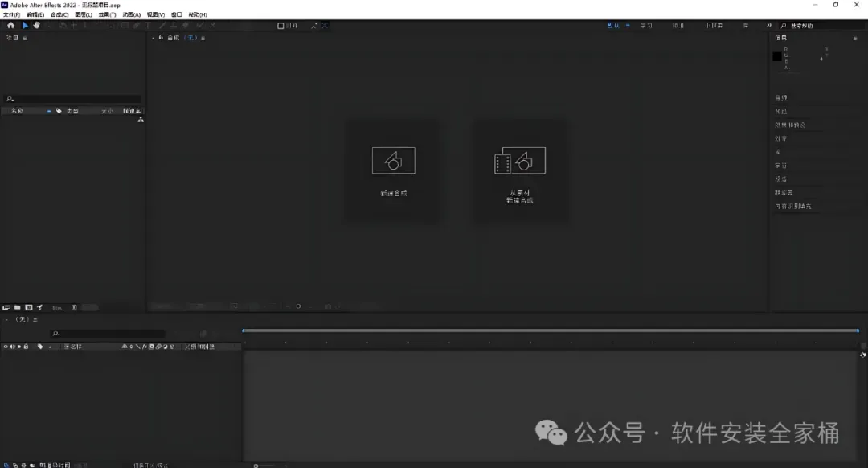
Task: Open the 段落 panel on the right
Action: tap(780, 179)
